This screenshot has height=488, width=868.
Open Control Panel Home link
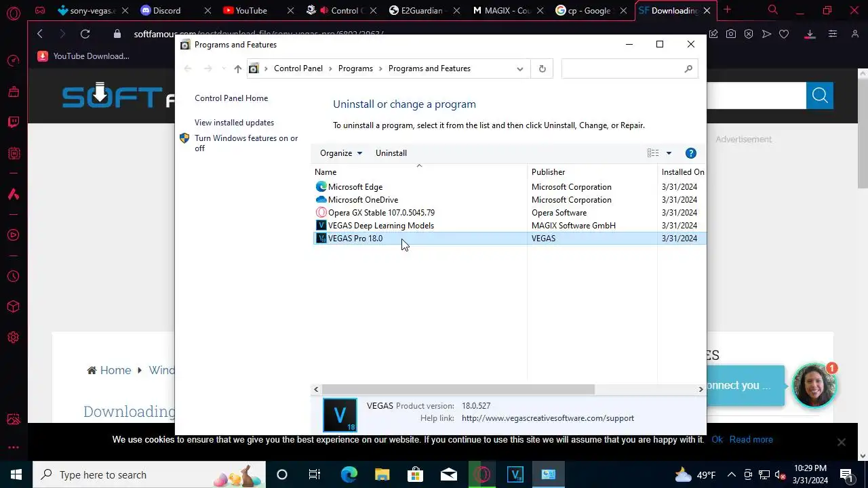click(231, 98)
